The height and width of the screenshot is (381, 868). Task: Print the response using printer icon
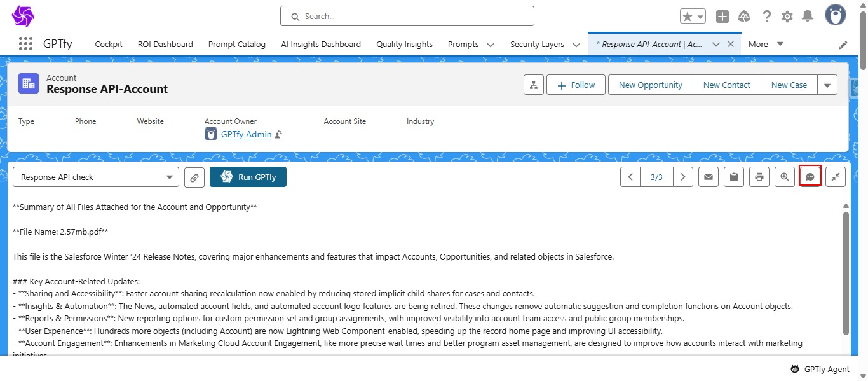point(759,177)
